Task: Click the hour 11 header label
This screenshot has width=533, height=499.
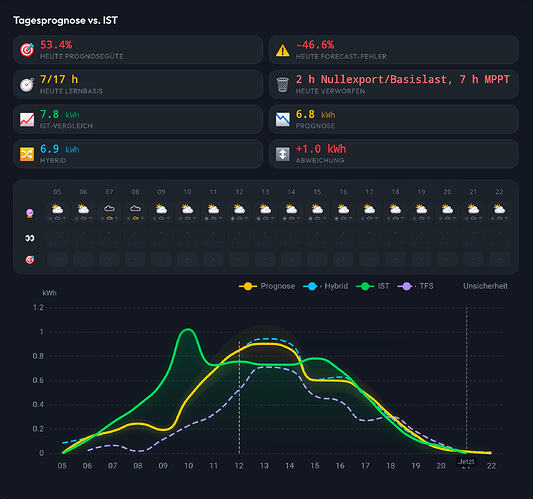Action: [x=213, y=192]
